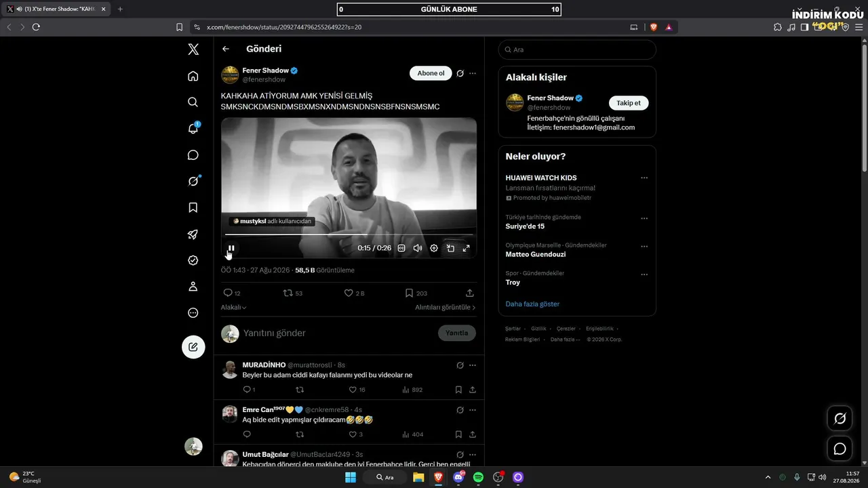This screenshot has width=868, height=488.
Task: Open the floating messages button
Action: [x=840, y=449]
